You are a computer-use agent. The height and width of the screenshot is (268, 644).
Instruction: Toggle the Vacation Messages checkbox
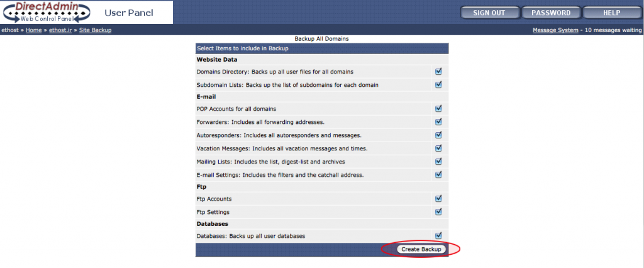click(438, 148)
